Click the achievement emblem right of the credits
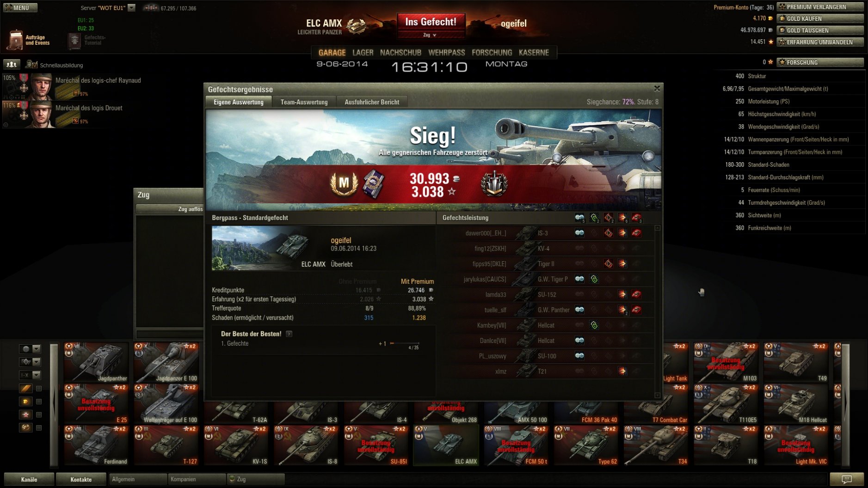The height and width of the screenshot is (488, 868). pos(494,183)
